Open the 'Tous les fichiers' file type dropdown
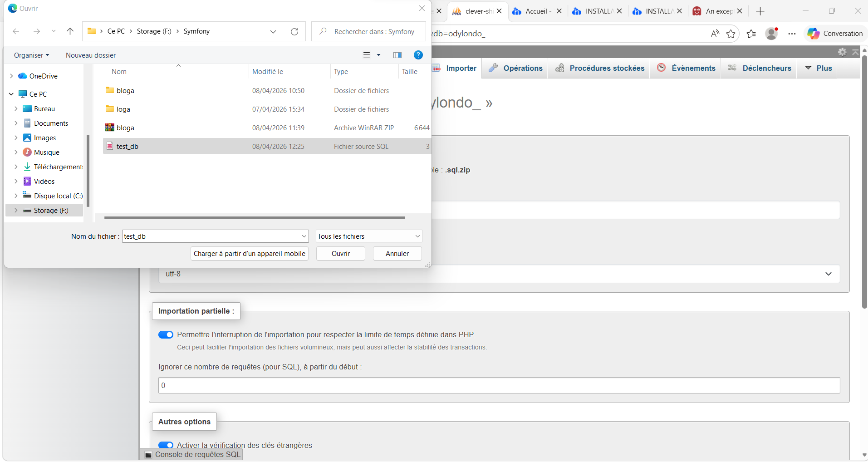Image resolution: width=868 pixels, height=462 pixels. pyautogui.click(x=368, y=236)
